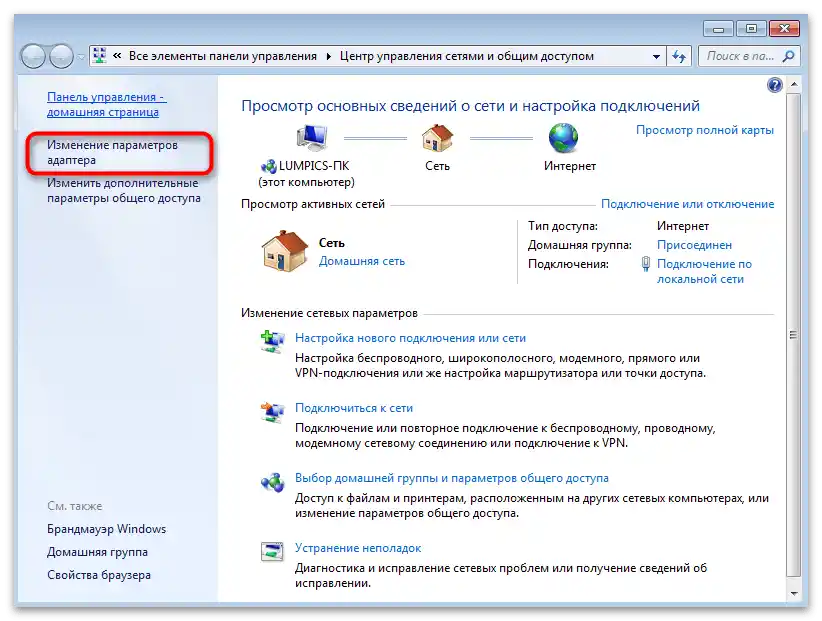The height and width of the screenshot is (621, 822).
Task: Open Свойства браузера link
Action: point(99,575)
